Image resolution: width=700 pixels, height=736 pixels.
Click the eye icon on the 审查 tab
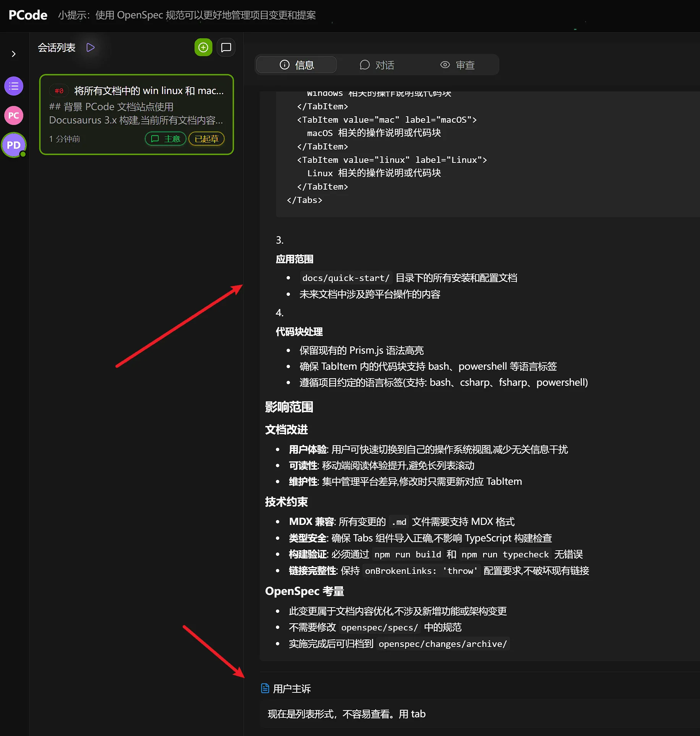click(445, 65)
